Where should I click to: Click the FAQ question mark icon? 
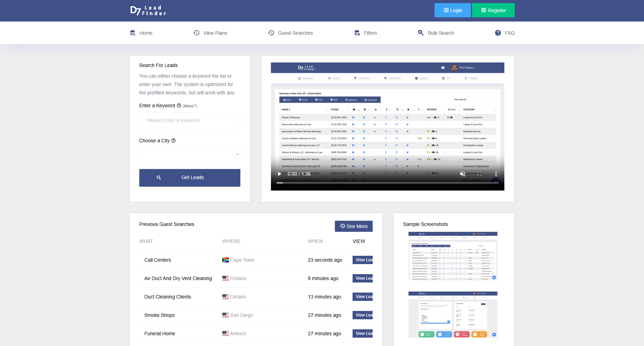(498, 33)
